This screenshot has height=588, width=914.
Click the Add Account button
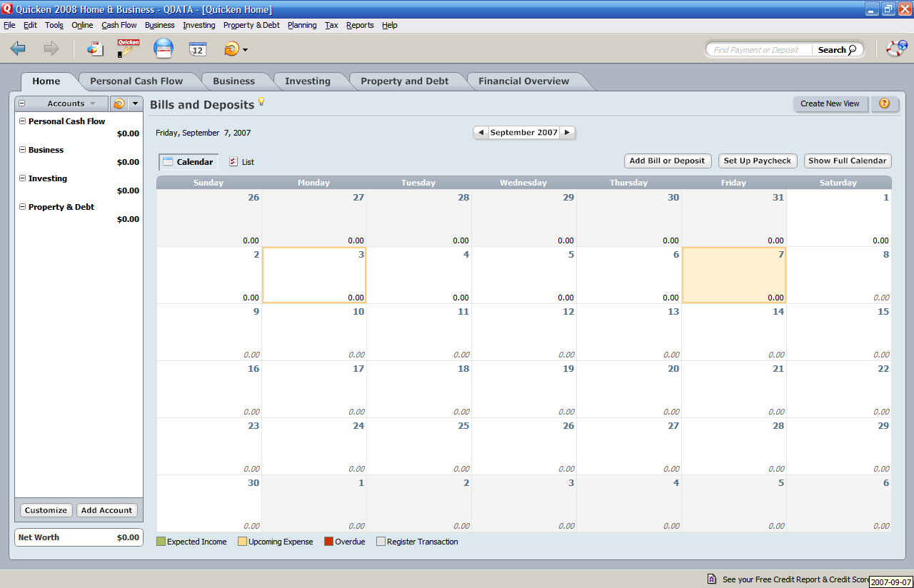(x=106, y=510)
